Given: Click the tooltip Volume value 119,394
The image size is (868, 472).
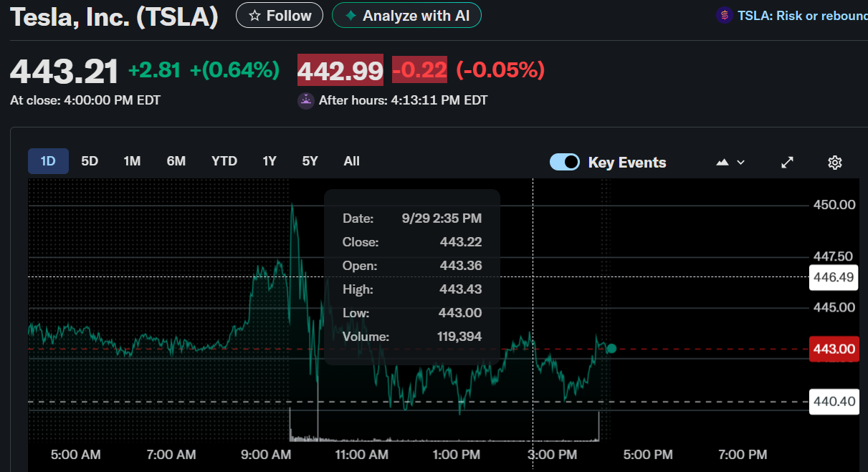Looking at the screenshot, I should (459, 337).
